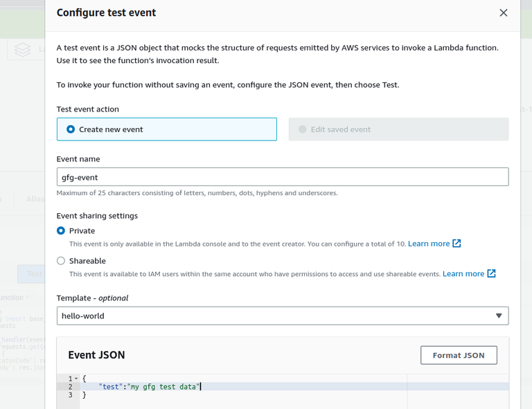Close the Configure test event dialog

(504, 12)
